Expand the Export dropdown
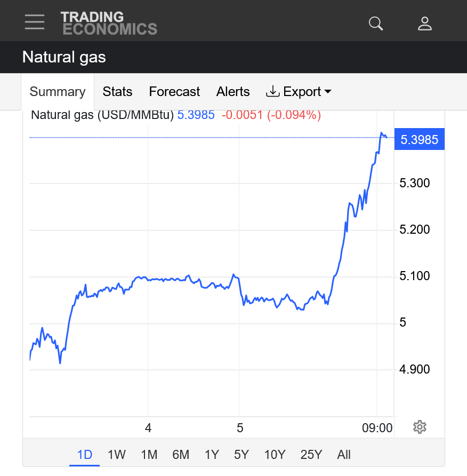The width and height of the screenshot is (467, 476). pos(299,92)
